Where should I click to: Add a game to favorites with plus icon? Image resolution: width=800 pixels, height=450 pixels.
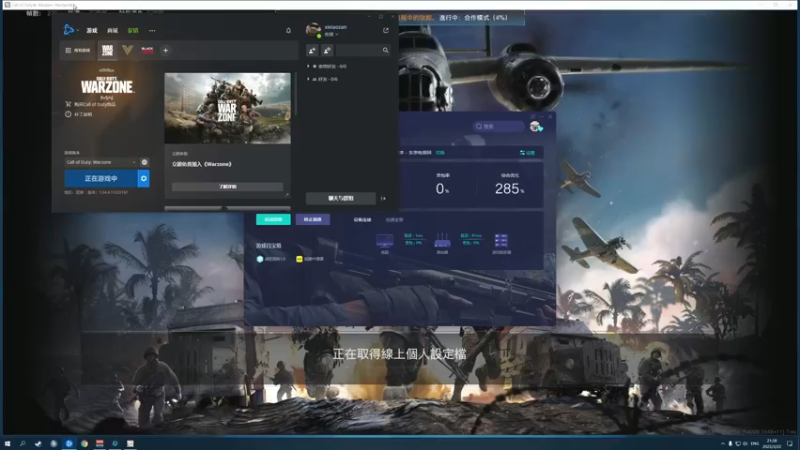pos(165,51)
